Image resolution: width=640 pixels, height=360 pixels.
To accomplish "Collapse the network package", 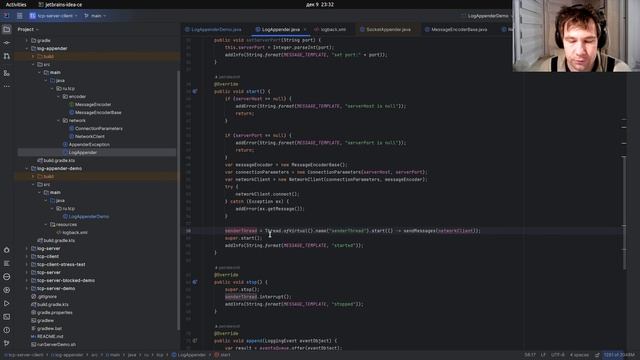I will [59, 120].
